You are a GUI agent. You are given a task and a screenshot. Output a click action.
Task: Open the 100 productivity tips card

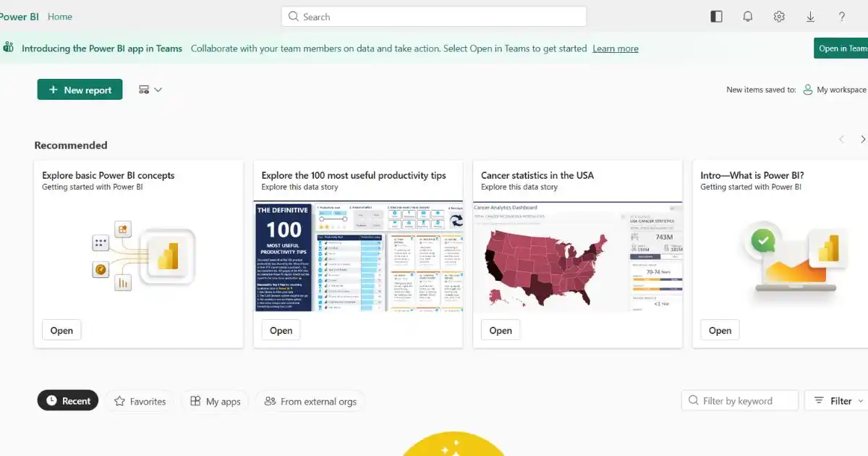click(281, 330)
